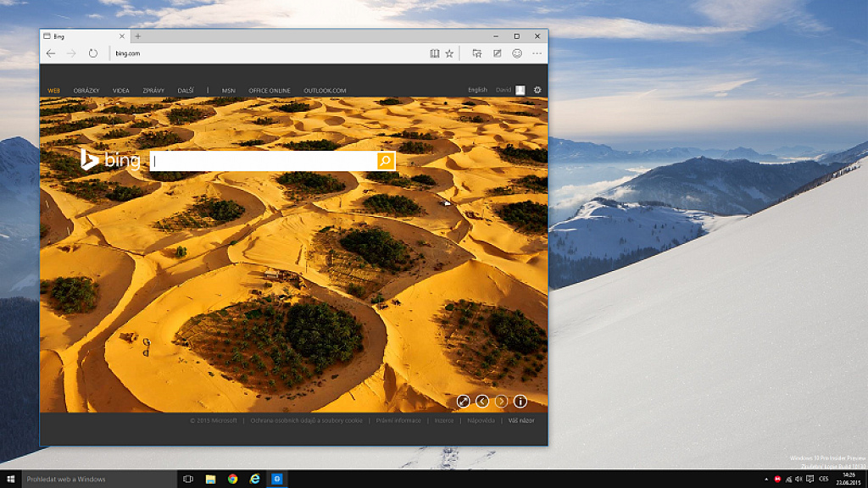The width and height of the screenshot is (868, 488).
Task: Show the Bing background image fullscreen
Action: pyautogui.click(x=464, y=402)
